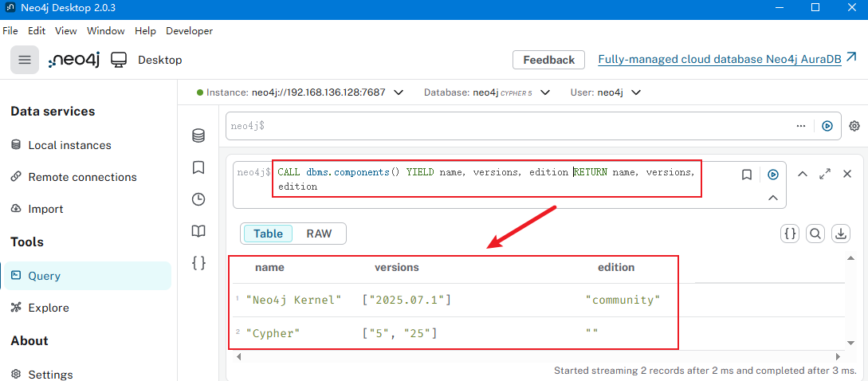Select the ["5", "25"] versions cell
This screenshot has height=381, width=868.
(x=399, y=333)
